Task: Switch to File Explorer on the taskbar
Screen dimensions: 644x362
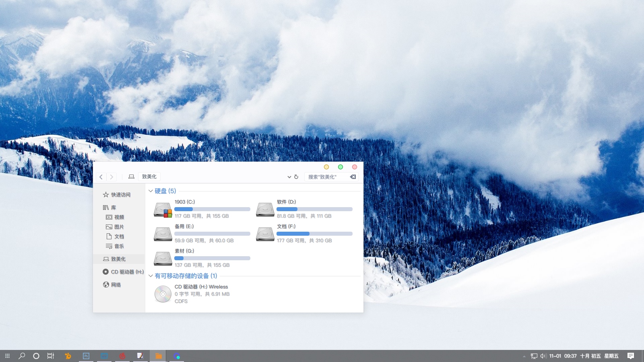Action: point(159,356)
